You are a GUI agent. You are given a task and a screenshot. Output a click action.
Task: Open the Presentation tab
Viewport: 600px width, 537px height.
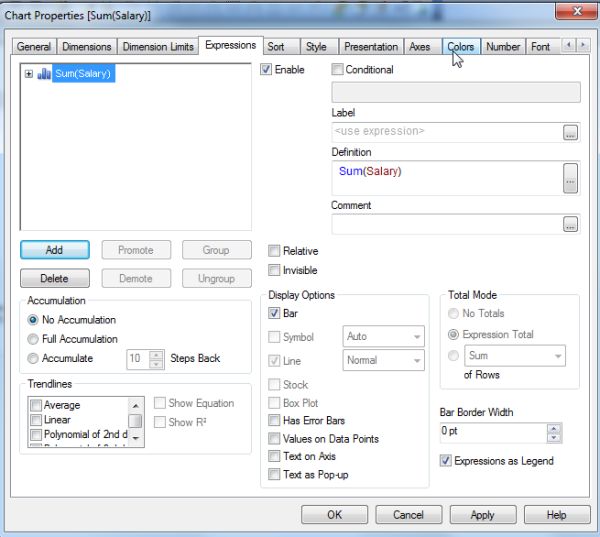click(371, 47)
